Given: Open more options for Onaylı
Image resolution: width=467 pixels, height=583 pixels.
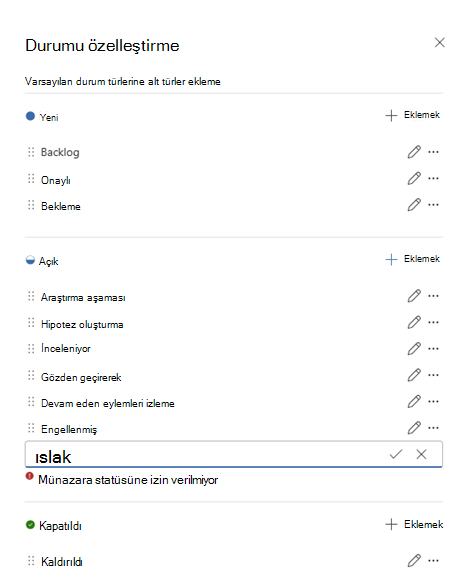Looking at the screenshot, I should click(433, 178).
